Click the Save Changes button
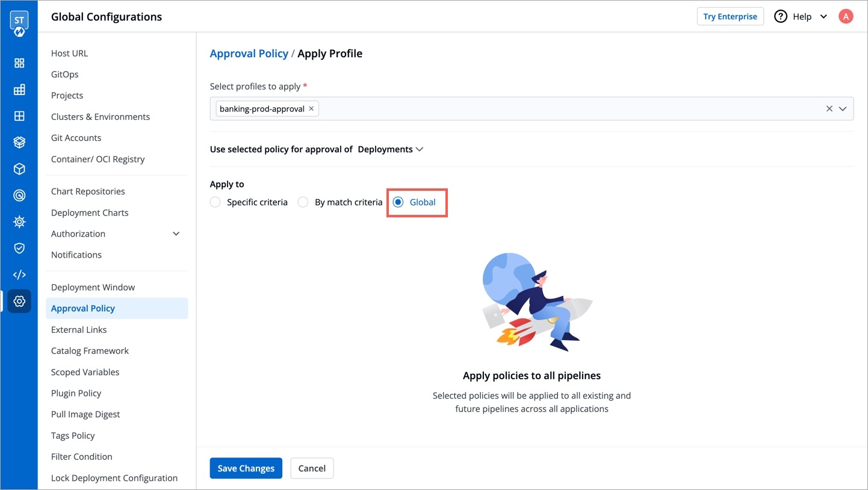 (246, 468)
